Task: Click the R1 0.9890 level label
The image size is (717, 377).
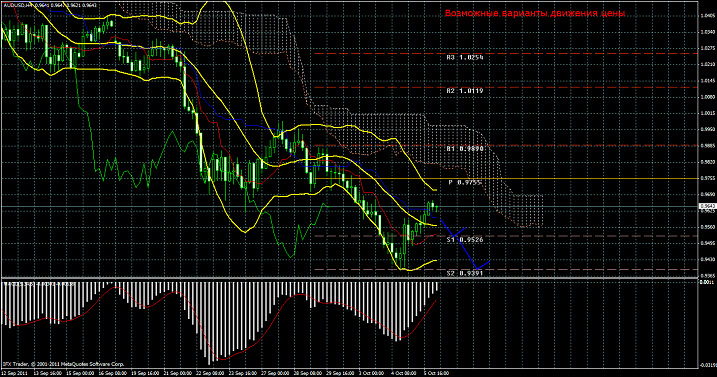Action: click(465, 149)
